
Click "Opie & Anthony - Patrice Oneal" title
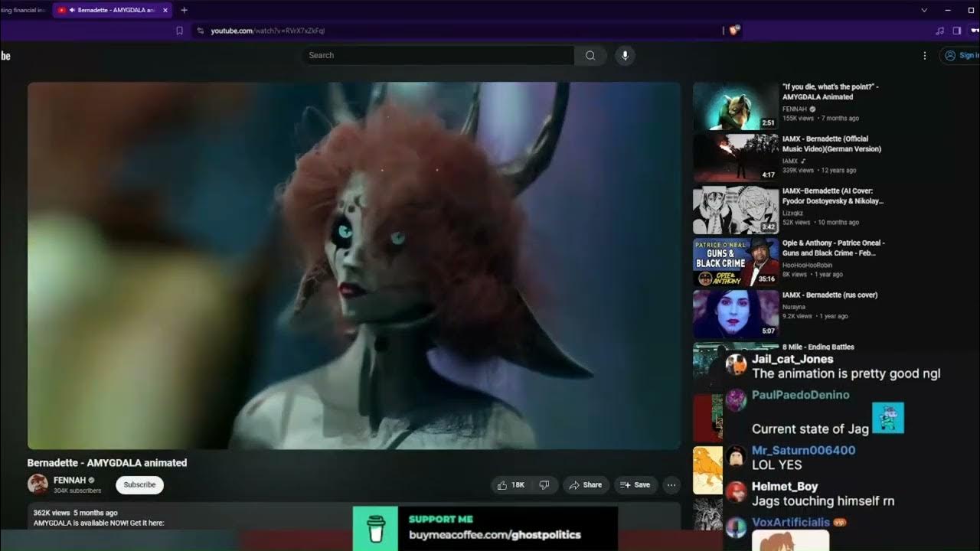pos(834,248)
